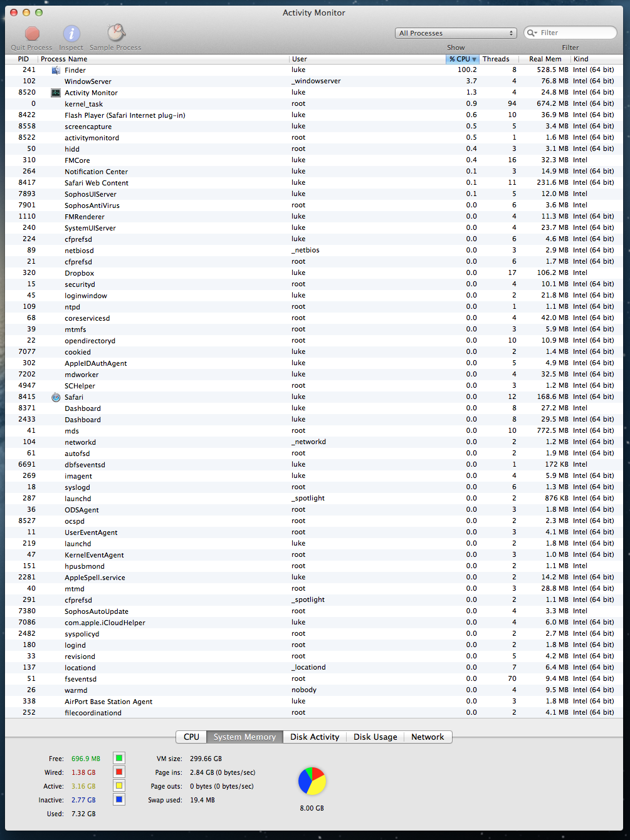Click into the Filter search field
This screenshot has height=840, width=630.
pos(570,33)
